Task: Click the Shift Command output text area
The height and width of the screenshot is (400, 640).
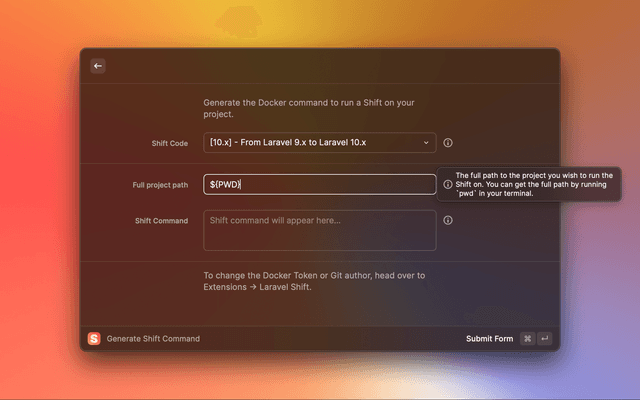Action: pos(320,230)
